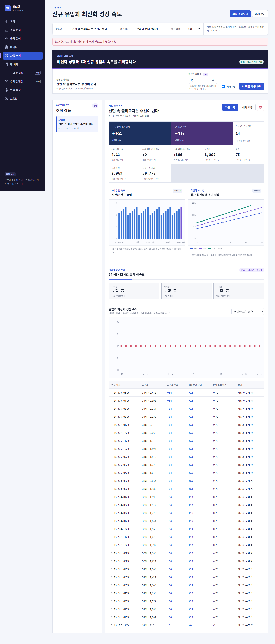This screenshot has height=644, width=275.
Task: Click the 지금 수집 button
Action: click(x=230, y=107)
